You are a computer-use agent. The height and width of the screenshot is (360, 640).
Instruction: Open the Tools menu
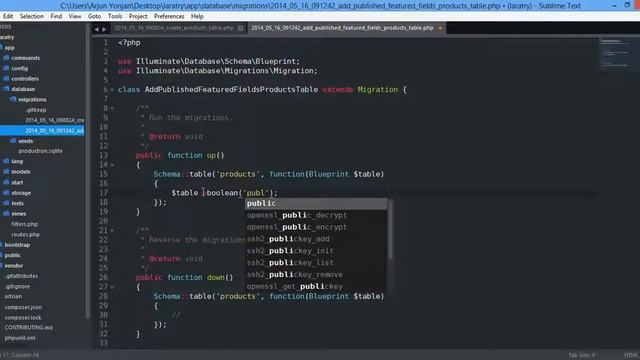(x=115, y=16)
